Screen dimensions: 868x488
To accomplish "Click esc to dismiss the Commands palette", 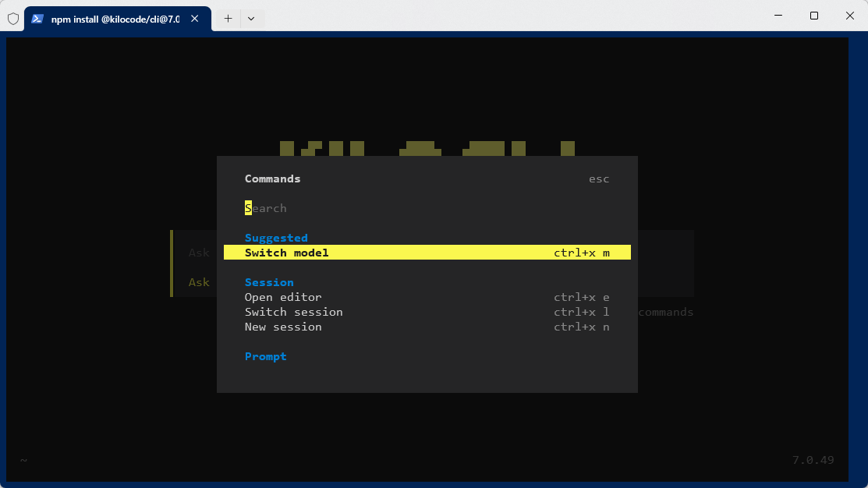I will tap(599, 179).
